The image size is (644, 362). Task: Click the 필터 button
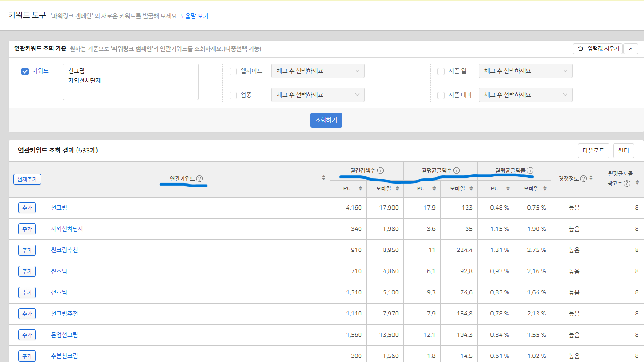point(623,151)
